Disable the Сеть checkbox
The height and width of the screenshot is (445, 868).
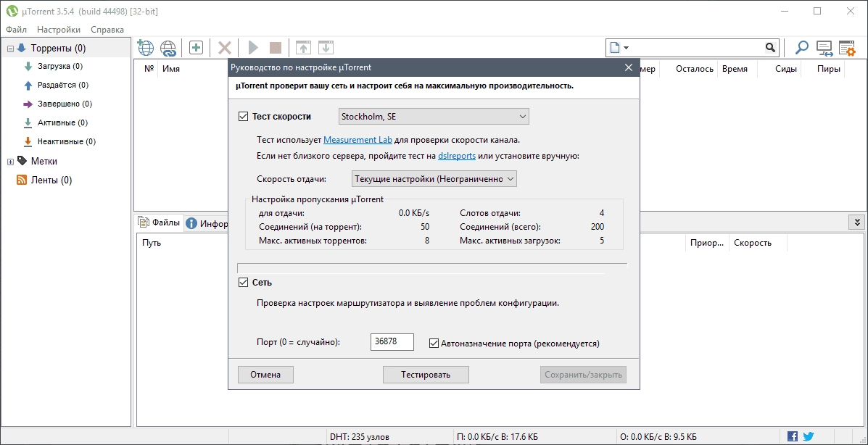click(x=243, y=282)
